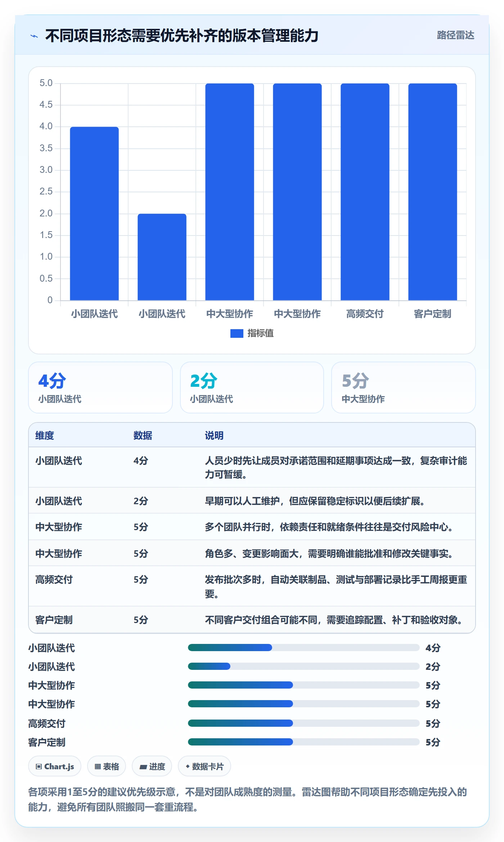Click the Chart.js tag chip
The height and width of the screenshot is (842, 504).
pyautogui.click(x=55, y=766)
